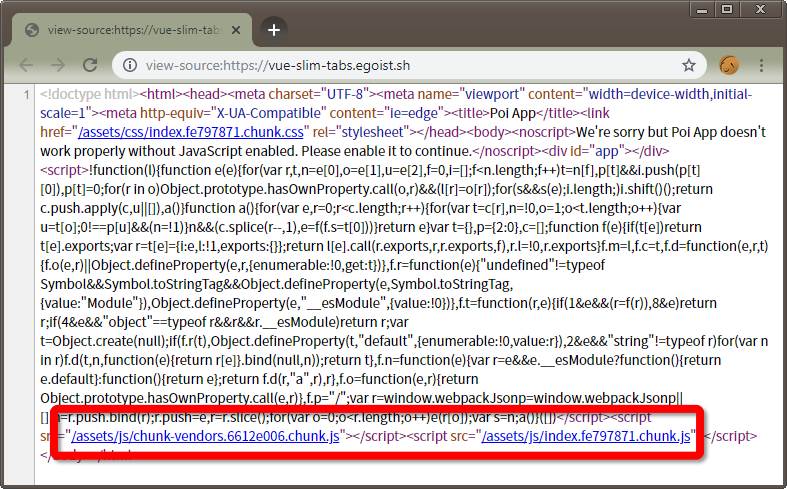Bookmark this page with the star icon
The height and width of the screenshot is (489, 787).
click(x=689, y=65)
